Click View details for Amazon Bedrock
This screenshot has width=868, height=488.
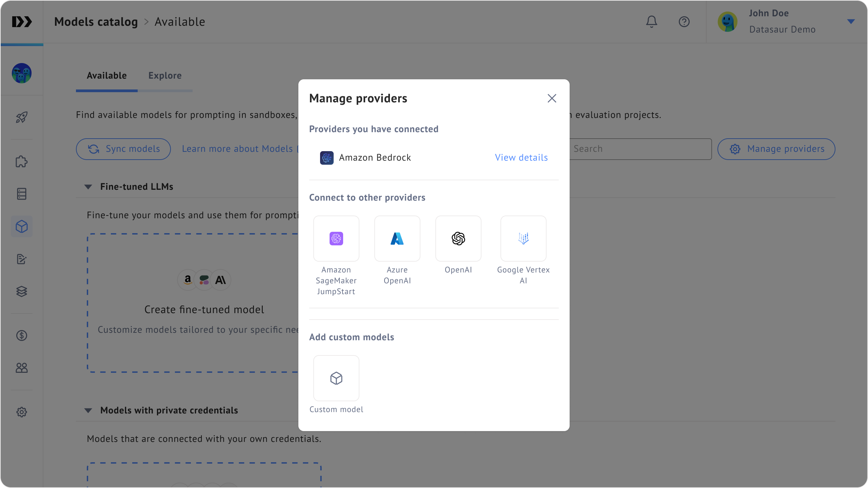click(x=521, y=158)
